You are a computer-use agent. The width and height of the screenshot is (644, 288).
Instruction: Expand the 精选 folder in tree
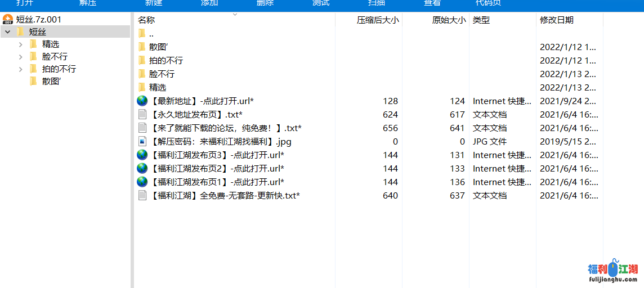coord(21,44)
